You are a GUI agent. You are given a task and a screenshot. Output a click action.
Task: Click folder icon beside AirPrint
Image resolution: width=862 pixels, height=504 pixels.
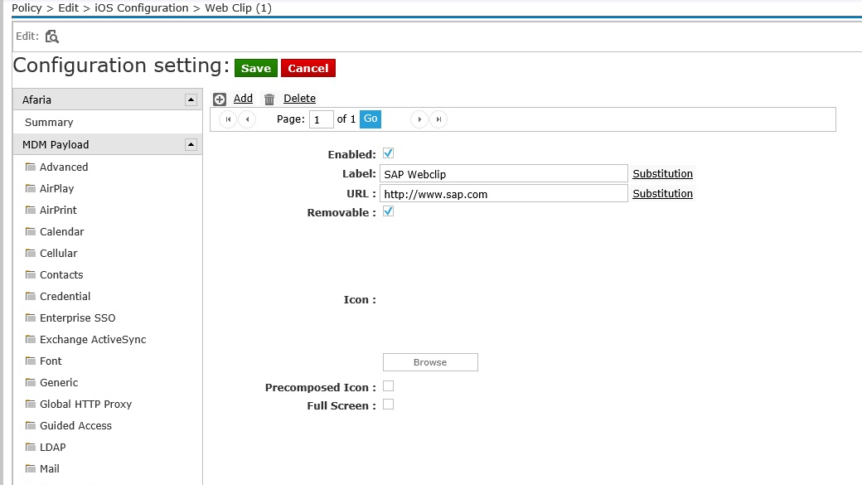31,210
